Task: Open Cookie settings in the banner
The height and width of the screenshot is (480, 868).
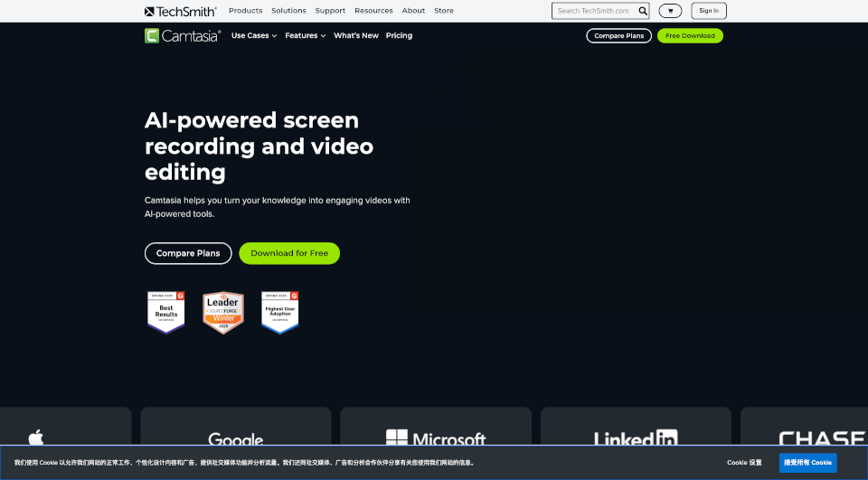Action: coord(744,463)
